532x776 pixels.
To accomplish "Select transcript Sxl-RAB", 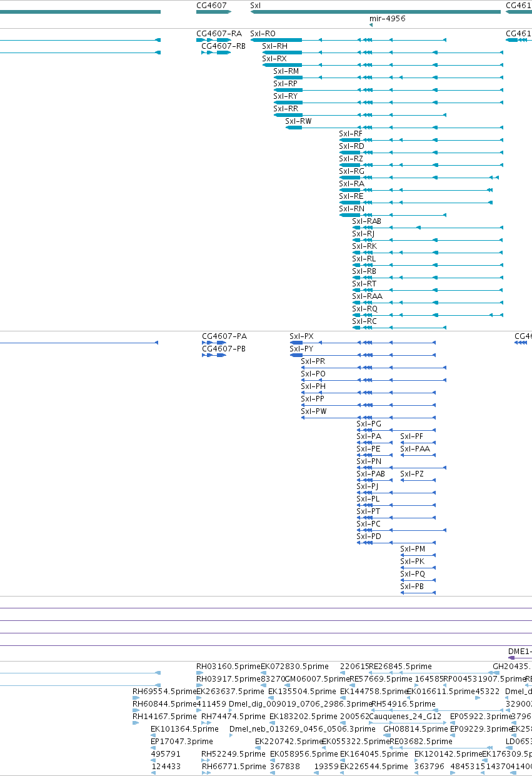I will pyautogui.click(x=366, y=221).
